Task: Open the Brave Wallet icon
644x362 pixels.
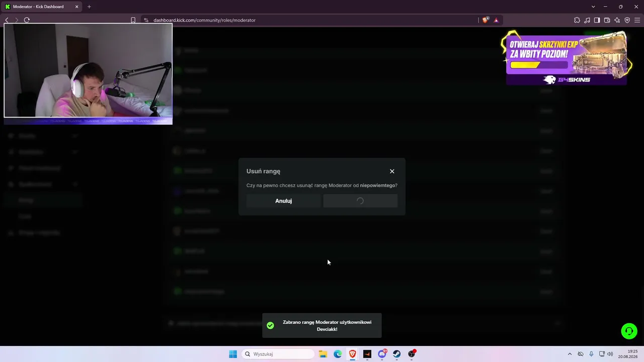Action: (x=607, y=20)
